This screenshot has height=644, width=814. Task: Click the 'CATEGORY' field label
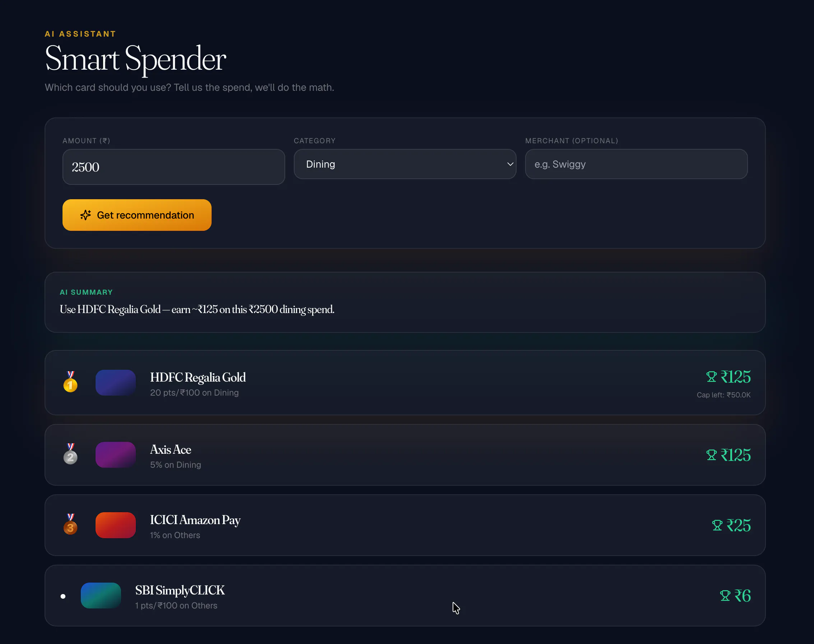[315, 141]
